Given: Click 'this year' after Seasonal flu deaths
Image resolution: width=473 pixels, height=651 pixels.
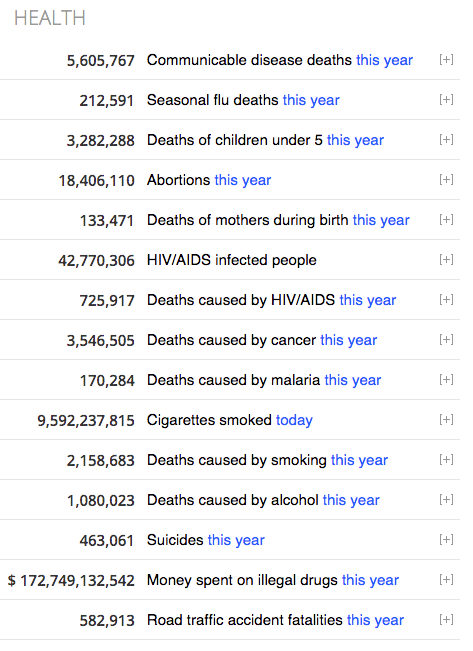Looking at the screenshot, I should (311, 100).
